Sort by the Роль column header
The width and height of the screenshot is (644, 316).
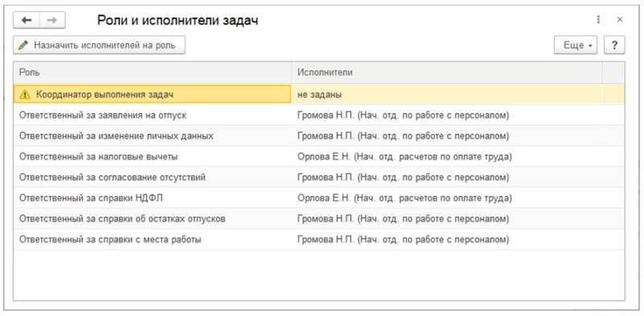coord(153,73)
